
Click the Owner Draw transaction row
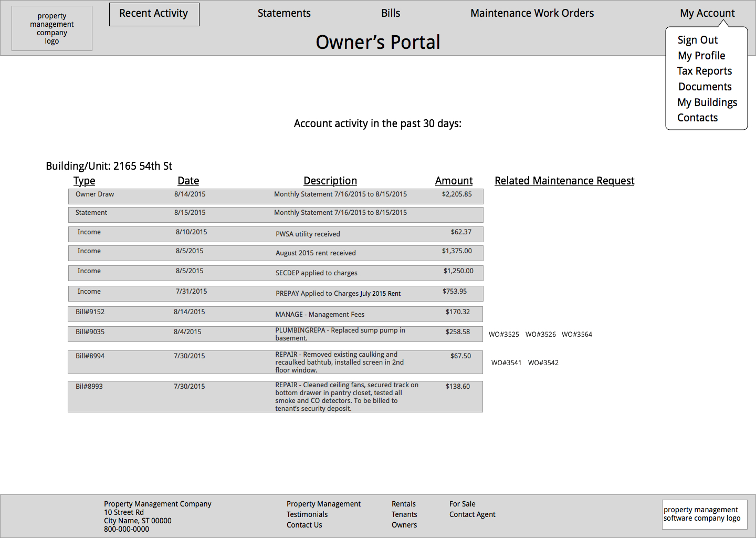click(275, 196)
